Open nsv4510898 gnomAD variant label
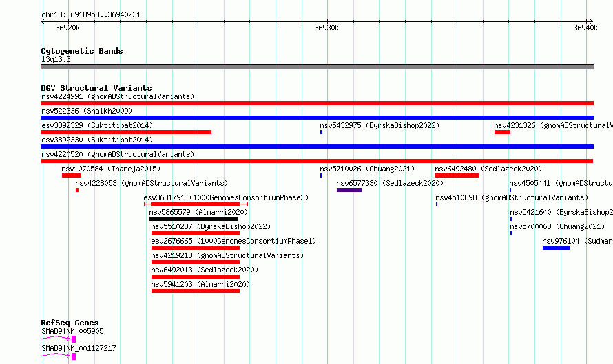The width and height of the screenshot is (613, 364). click(512, 197)
